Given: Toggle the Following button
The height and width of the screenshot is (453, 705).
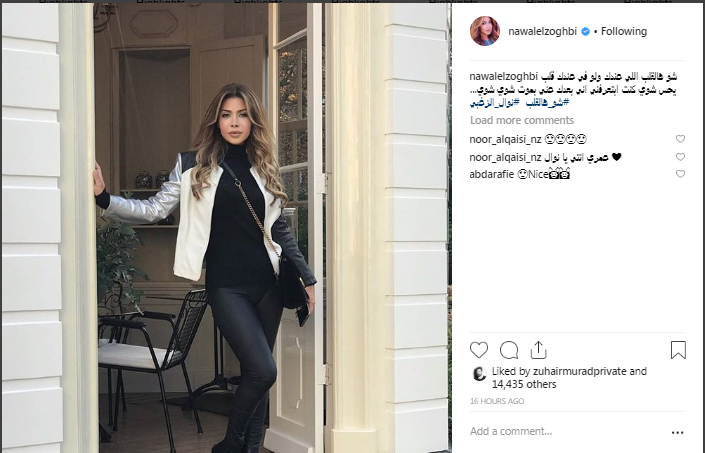Looking at the screenshot, I should 624,31.
